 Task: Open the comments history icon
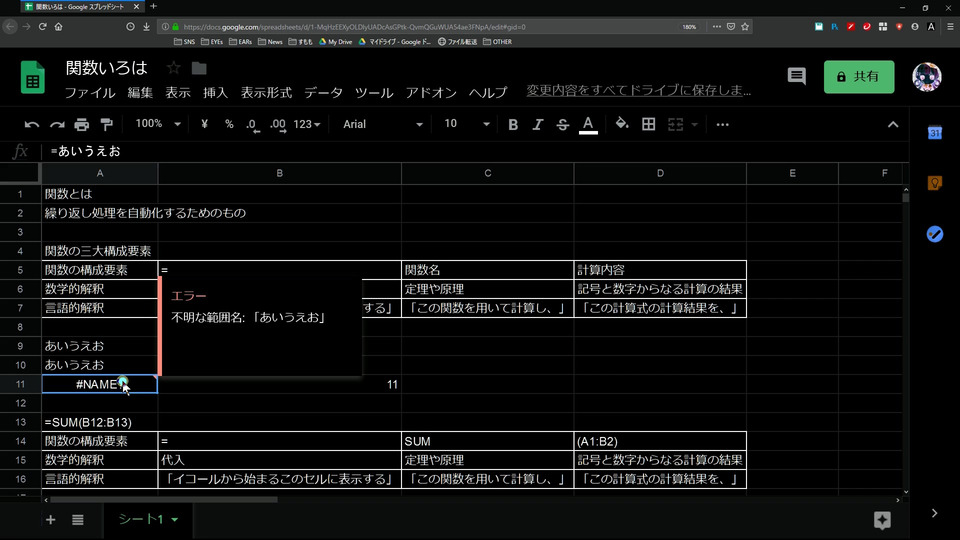point(797,76)
